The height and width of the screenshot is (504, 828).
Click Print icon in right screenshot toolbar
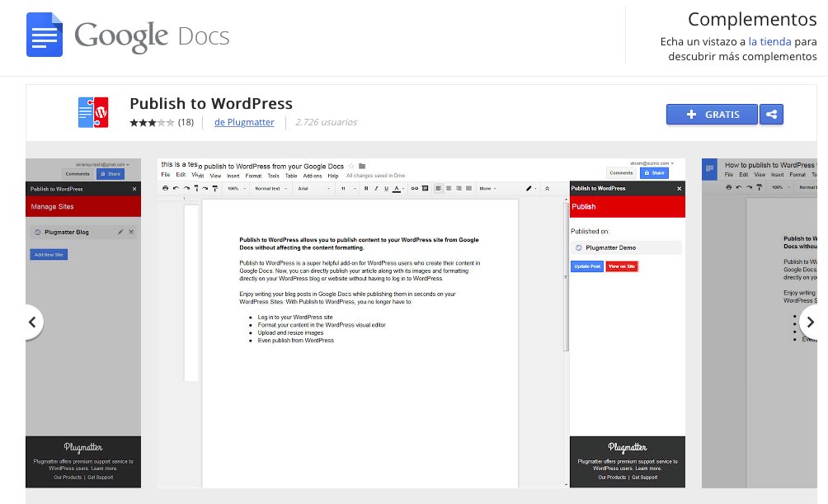(729, 187)
